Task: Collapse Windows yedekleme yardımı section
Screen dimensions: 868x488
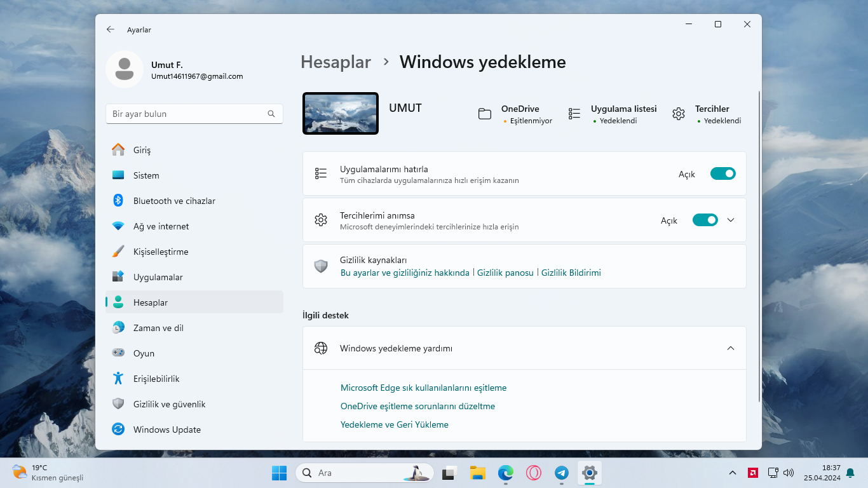Action: click(731, 348)
